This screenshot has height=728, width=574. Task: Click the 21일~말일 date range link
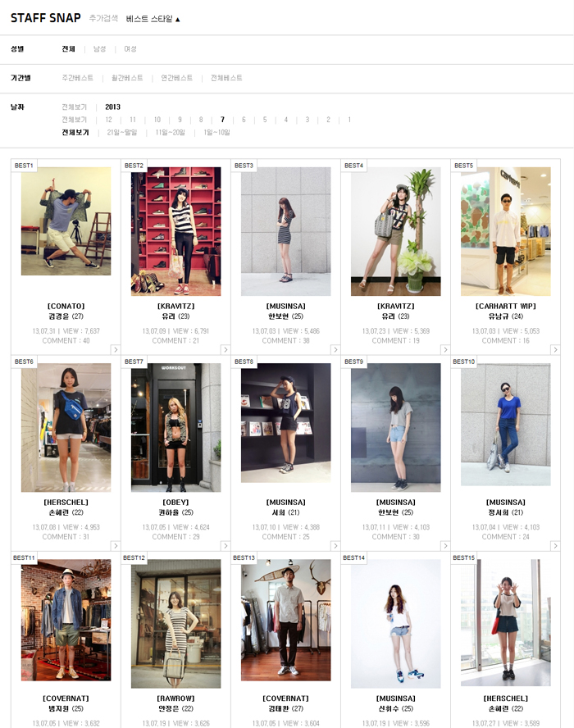coord(122,132)
